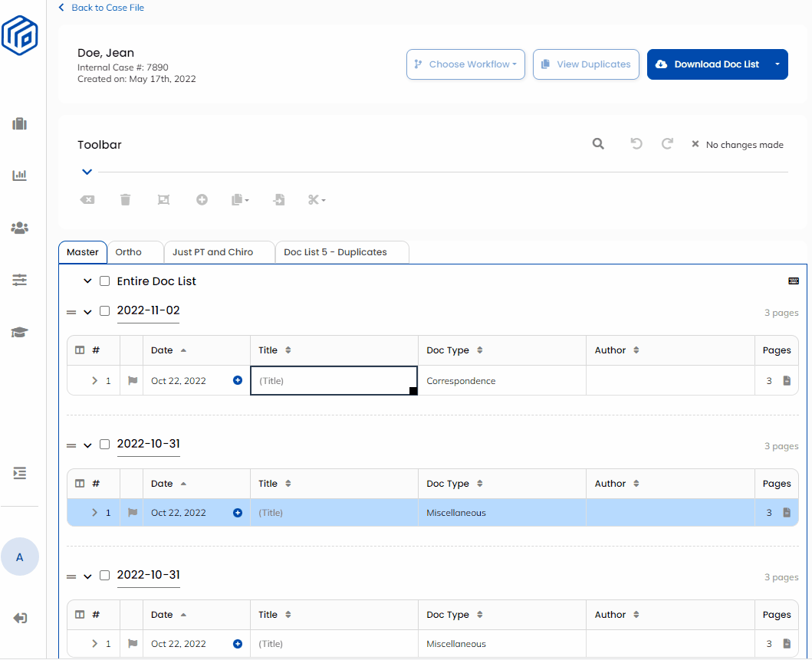Click the redo arrow icon
This screenshot has height=660, width=812.
click(x=667, y=144)
